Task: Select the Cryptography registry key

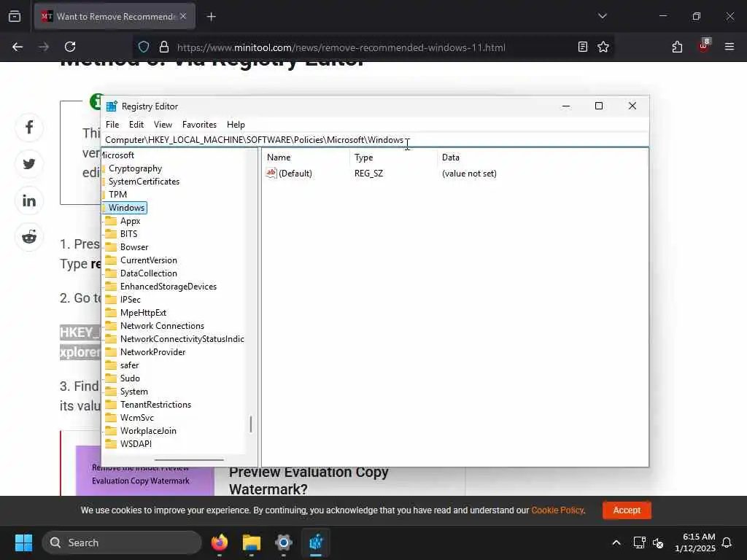Action: (x=135, y=168)
